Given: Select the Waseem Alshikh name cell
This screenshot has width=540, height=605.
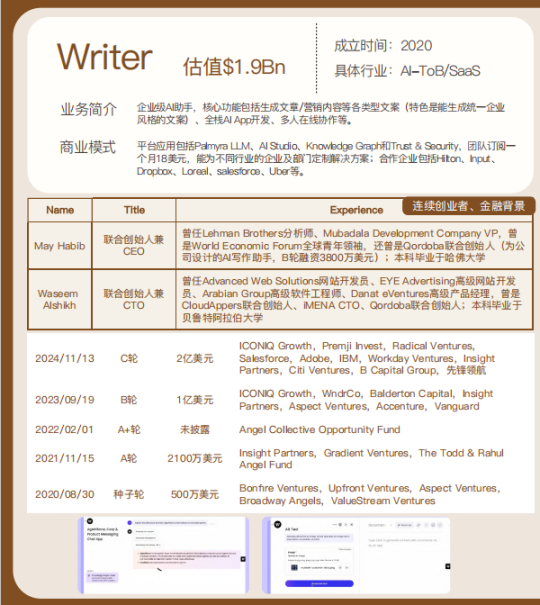Looking at the screenshot, I should 60,299.
